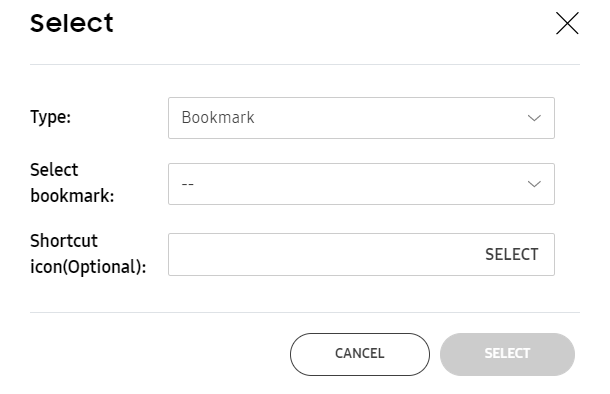Click the word 'Shortcut' in the label
610x394 pixels.
pyautogui.click(x=64, y=241)
